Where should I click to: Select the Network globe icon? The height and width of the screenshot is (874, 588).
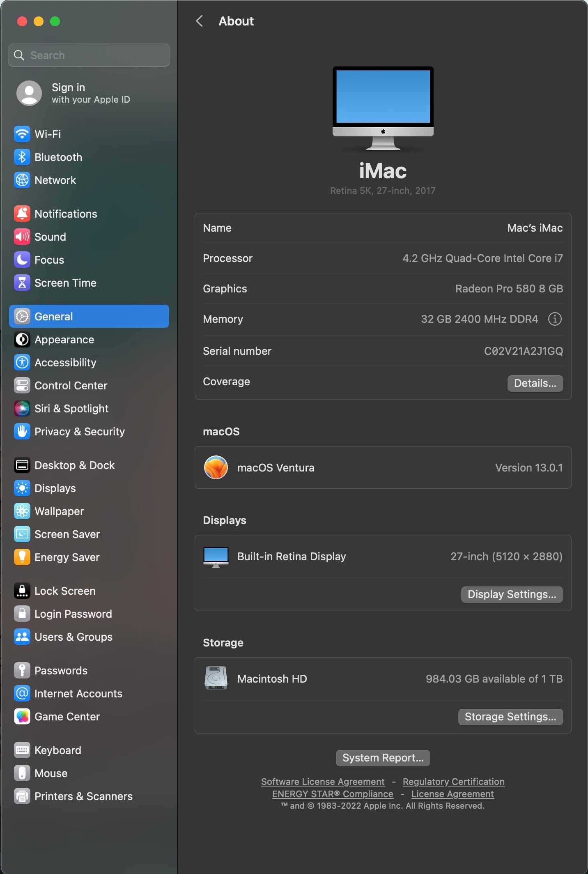[22, 180]
